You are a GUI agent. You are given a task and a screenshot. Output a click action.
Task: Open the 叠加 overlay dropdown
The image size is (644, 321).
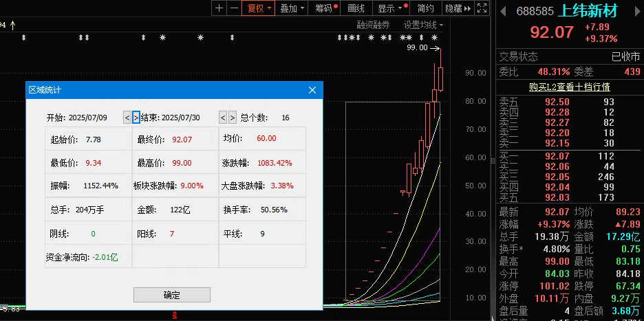292,8
